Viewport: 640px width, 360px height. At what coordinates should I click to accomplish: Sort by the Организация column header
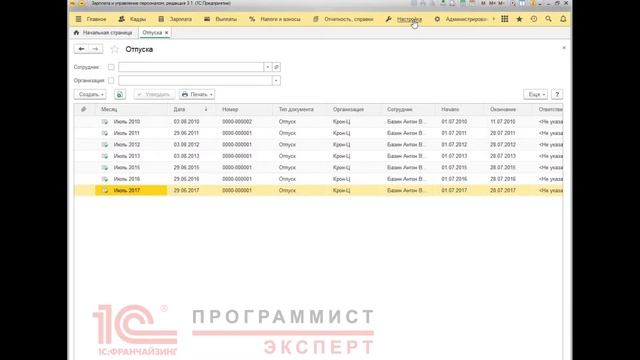click(x=353, y=109)
